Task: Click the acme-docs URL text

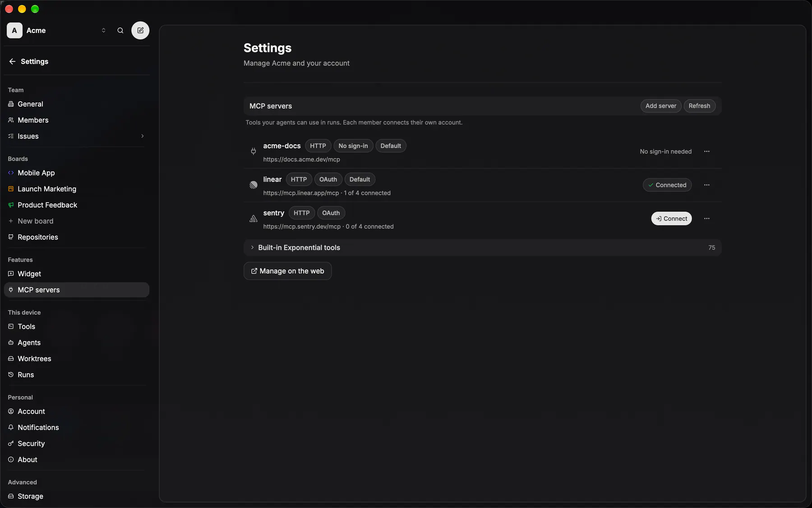Action: (301, 159)
